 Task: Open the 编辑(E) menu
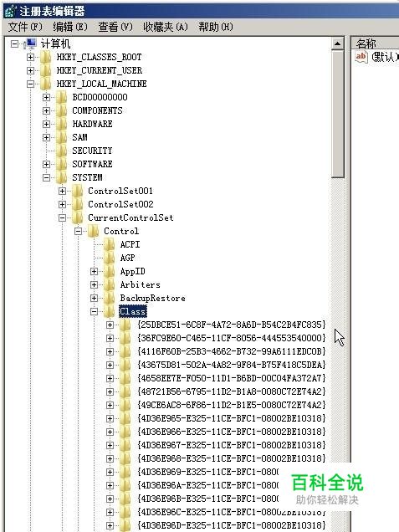[x=70, y=27]
